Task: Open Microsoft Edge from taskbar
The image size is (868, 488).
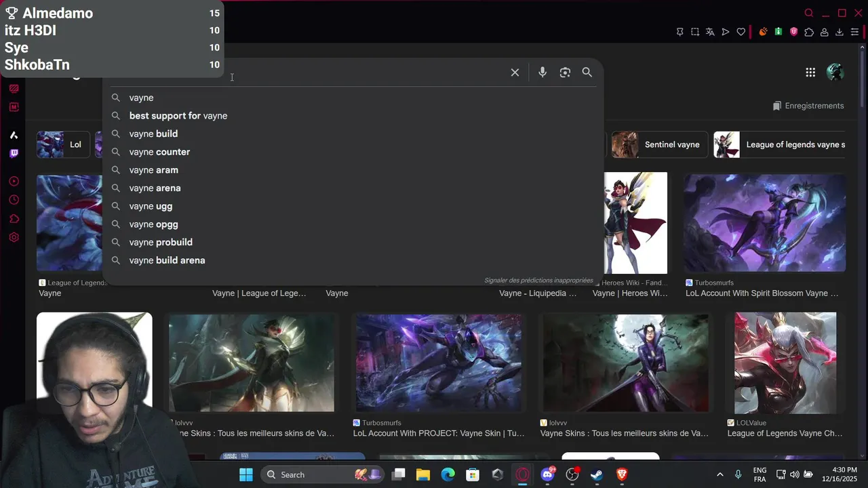Action: [x=448, y=474]
